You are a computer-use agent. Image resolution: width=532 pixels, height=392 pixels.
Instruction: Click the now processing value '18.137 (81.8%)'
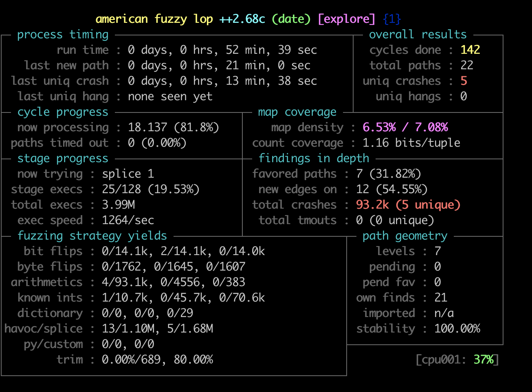click(x=174, y=128)
